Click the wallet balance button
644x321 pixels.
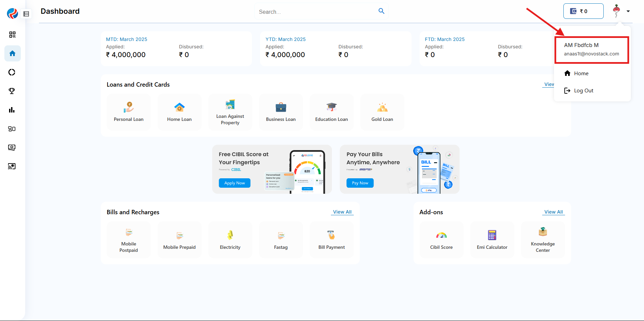(583, 11)
